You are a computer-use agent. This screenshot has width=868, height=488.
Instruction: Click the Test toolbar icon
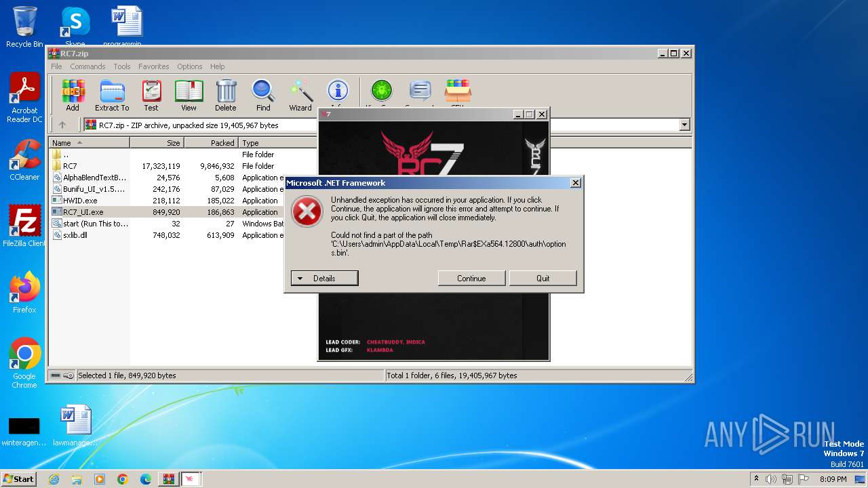point(151,95)
